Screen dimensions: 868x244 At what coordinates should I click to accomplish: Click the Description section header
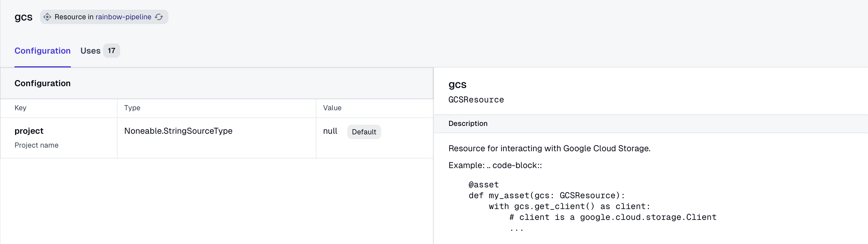(x=468, y=123)
